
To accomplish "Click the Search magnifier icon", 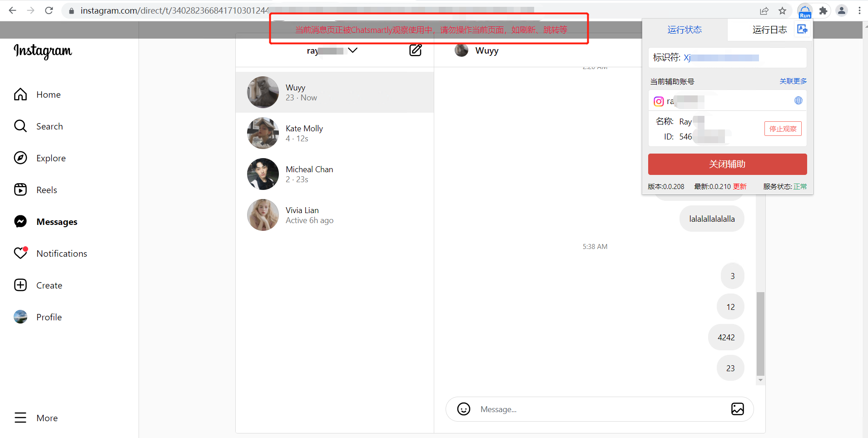I will tap(20, 126).
